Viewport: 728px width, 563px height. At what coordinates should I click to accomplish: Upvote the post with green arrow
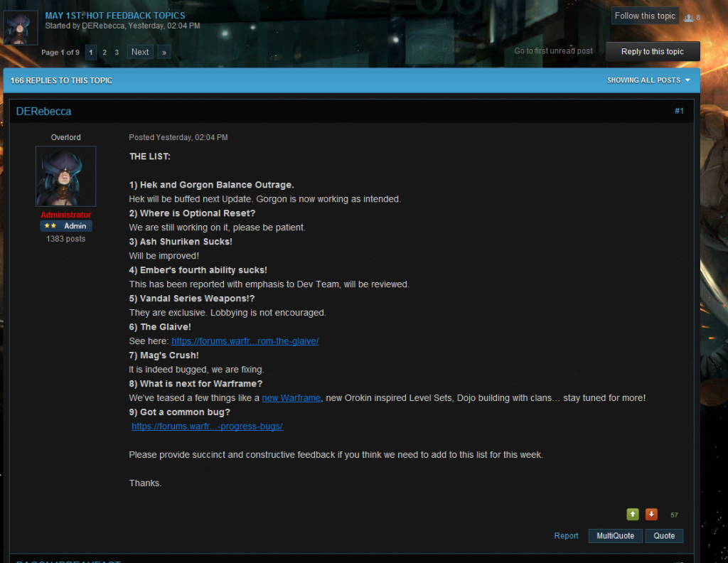(632, 514)
